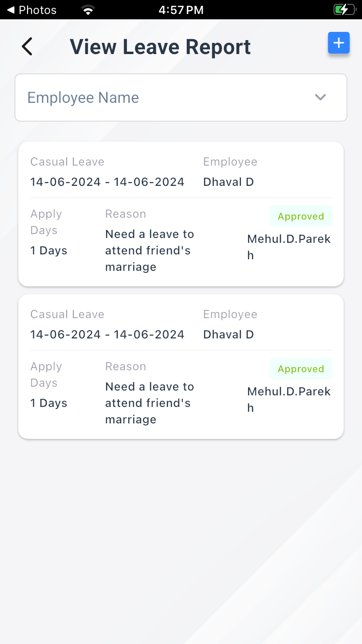The height and width of the screenshot is (644, 362).
Task: Return to Photos app via status bar
Action: 31,10
